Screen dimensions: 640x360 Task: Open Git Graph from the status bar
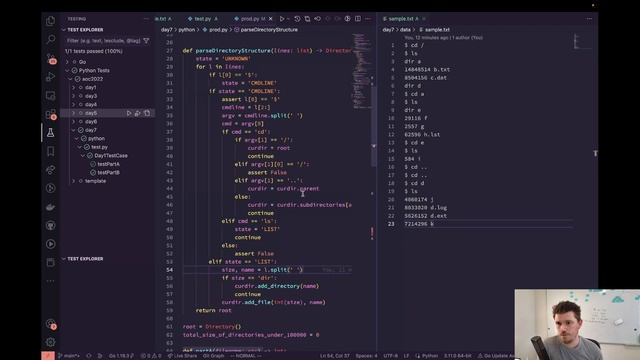point(213,356)
